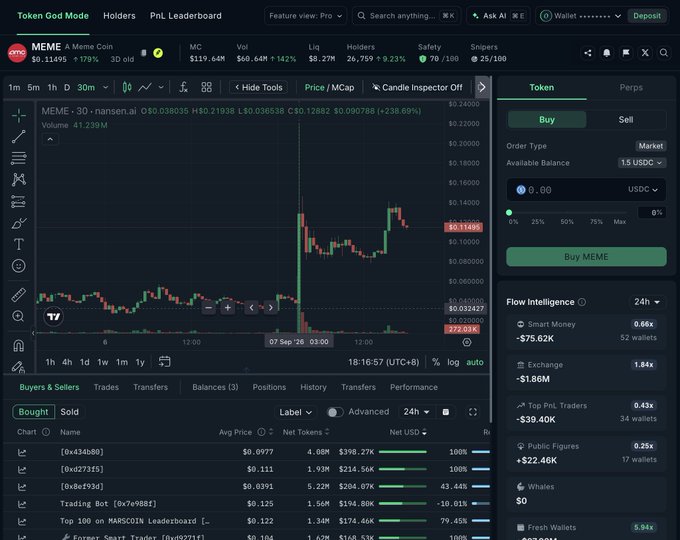Select the Bought filter

pyautogui.click(x=33, y=412)
